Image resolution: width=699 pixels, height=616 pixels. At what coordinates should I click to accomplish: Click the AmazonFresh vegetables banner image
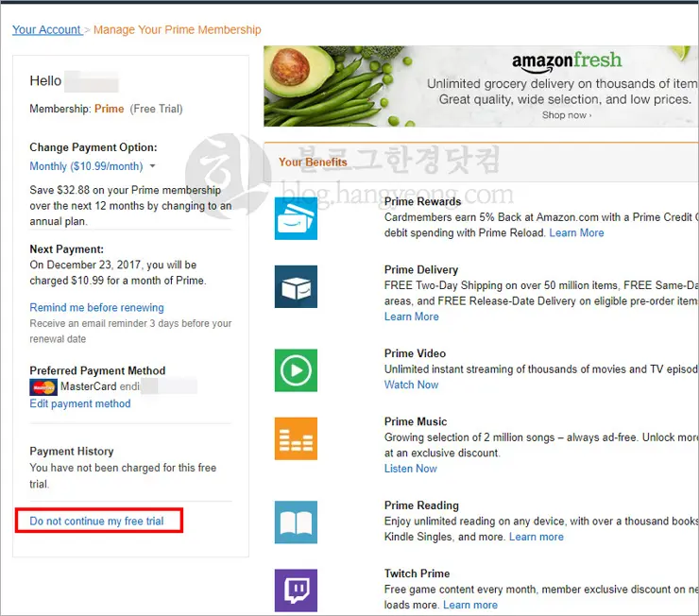[331, 85]
